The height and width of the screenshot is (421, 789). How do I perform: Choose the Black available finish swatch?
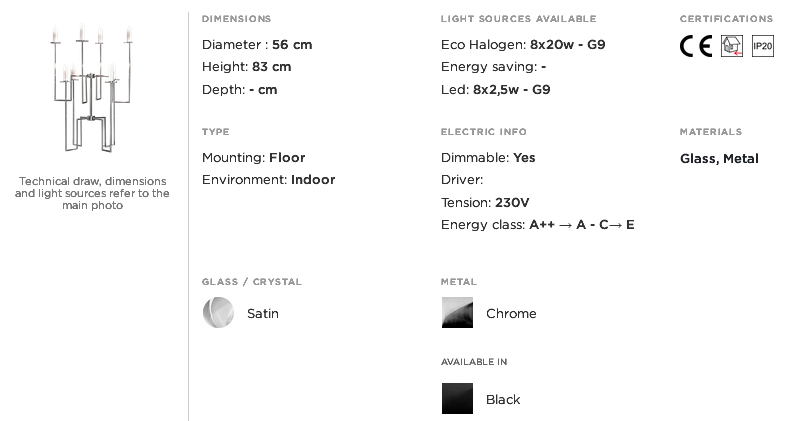coord(457,398)
